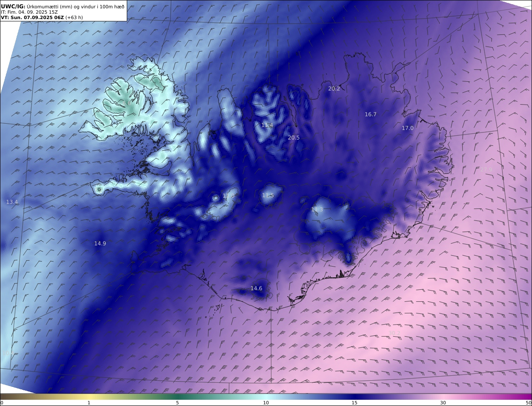532x406 pixels.
Task: Click the 13.4 value over the ocean
Action: 12,202
